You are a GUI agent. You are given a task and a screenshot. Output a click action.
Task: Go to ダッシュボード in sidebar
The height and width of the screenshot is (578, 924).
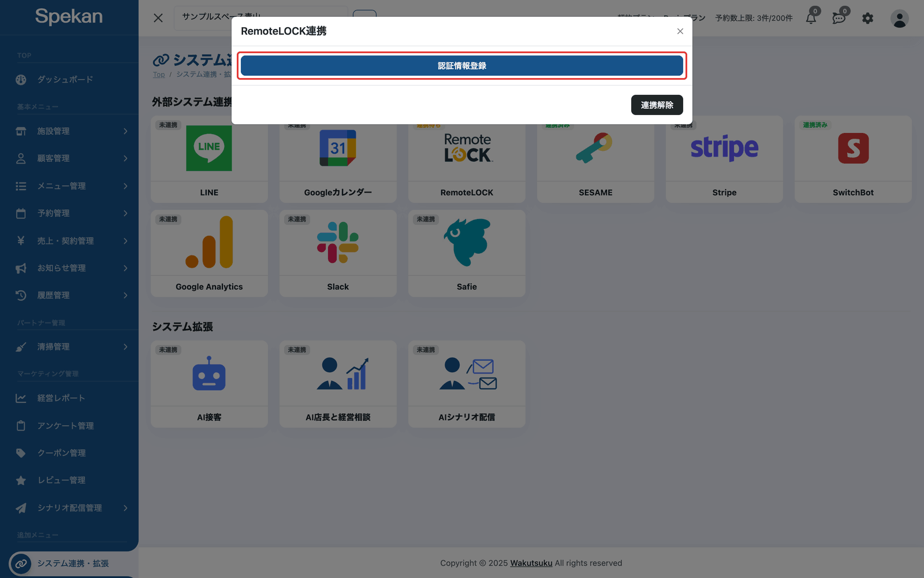point(69,80)
